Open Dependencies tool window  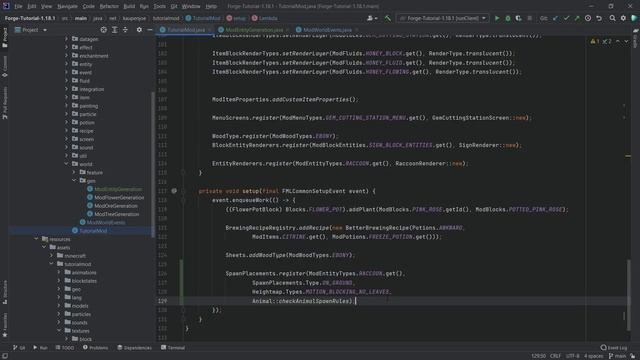tap(134, 348)
